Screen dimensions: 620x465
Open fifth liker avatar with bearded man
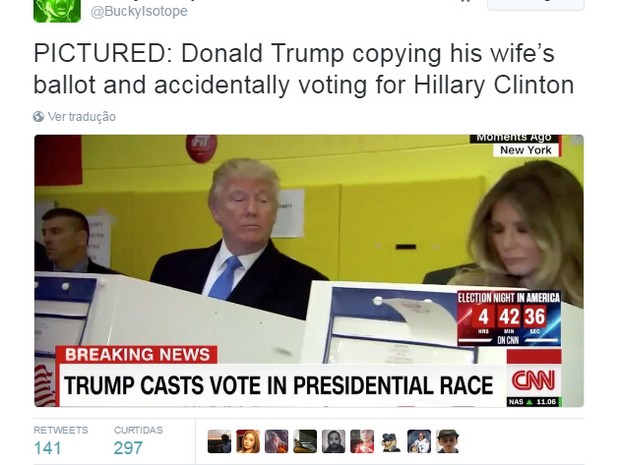coord(333,441)
